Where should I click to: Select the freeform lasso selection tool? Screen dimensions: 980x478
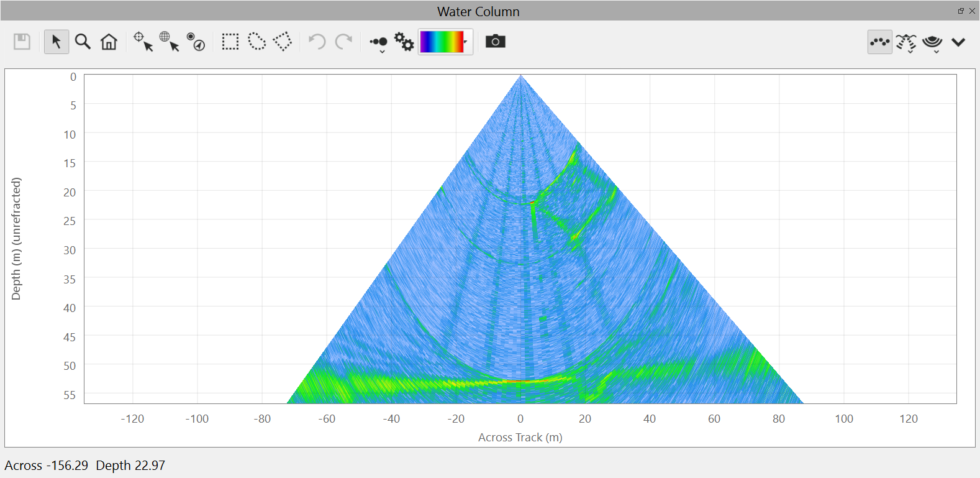[256, 42]
